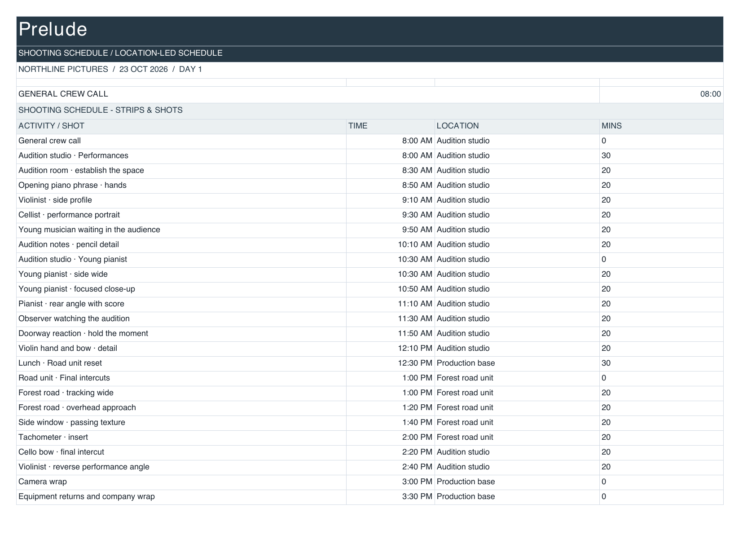
Task: Click the Camera wrap row
Action: pyautogui.click(x=369, y=482)
